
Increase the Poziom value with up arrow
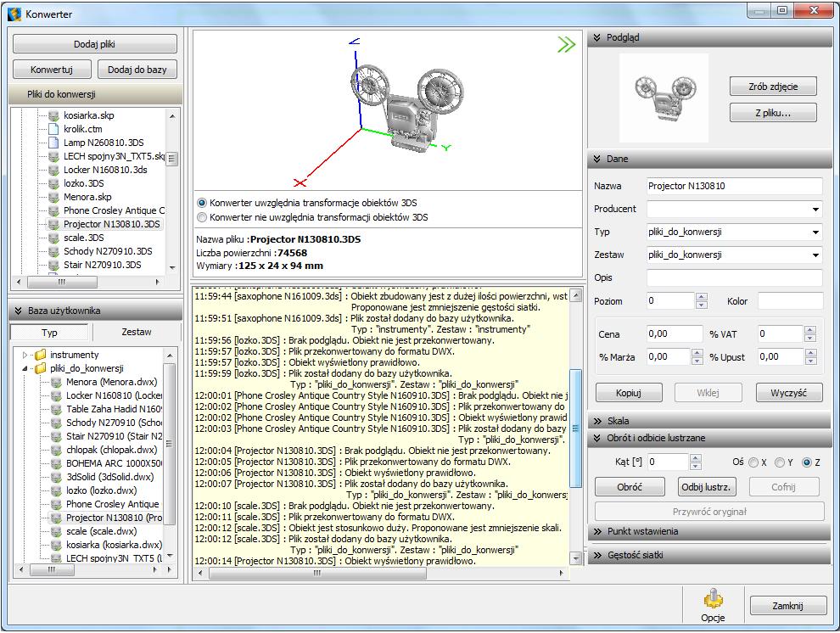701,297
